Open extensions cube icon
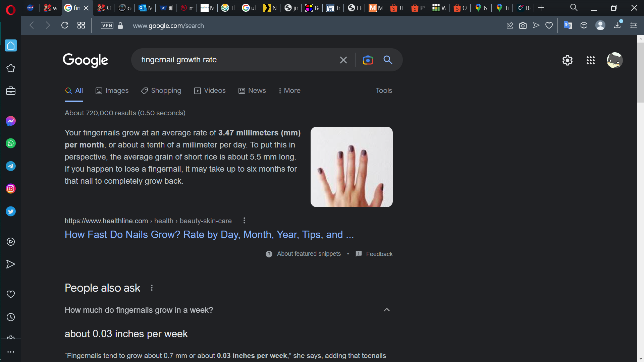 (584, 25)
